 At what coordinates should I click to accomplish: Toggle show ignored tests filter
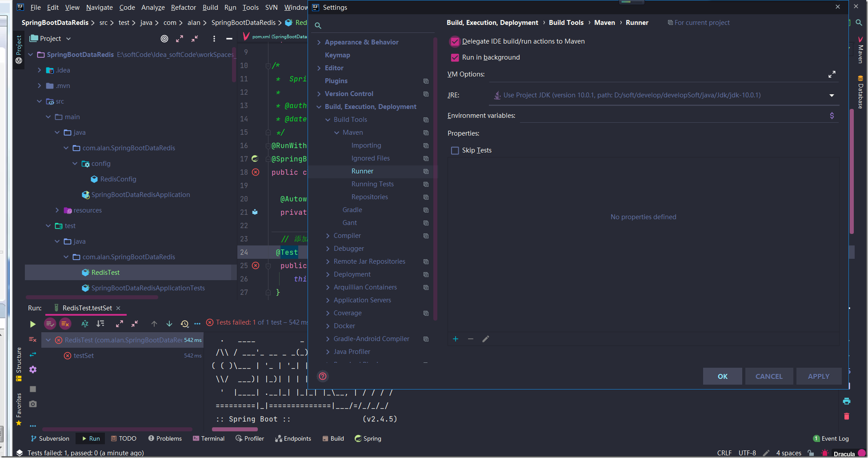pyautogui.click(x=65, y=324)
